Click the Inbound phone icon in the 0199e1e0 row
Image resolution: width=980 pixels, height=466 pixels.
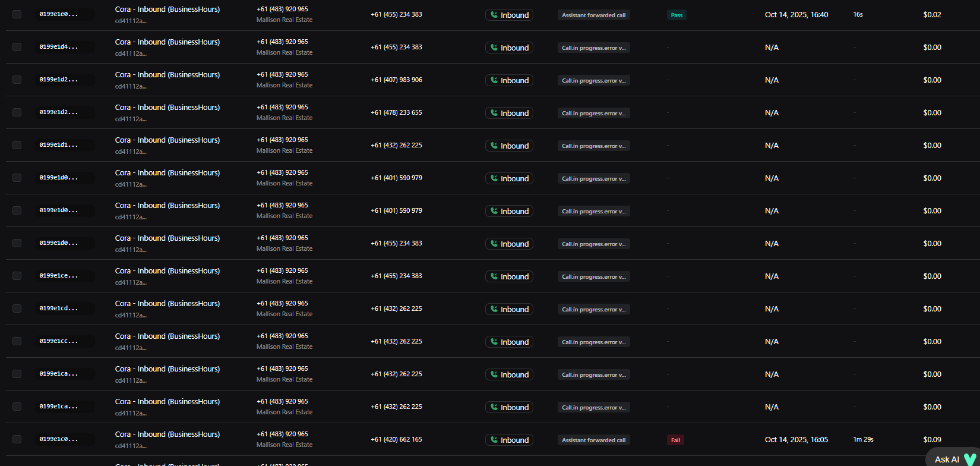pos(494,15)
